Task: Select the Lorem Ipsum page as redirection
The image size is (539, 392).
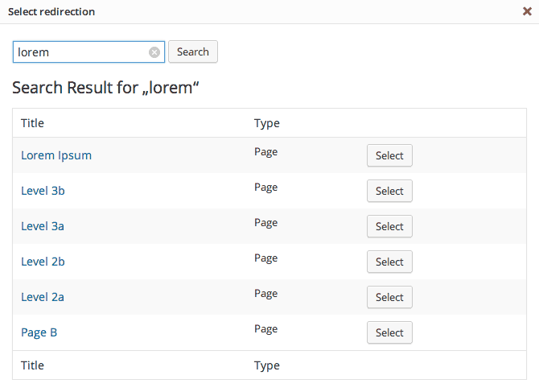Action: (389, 155)
